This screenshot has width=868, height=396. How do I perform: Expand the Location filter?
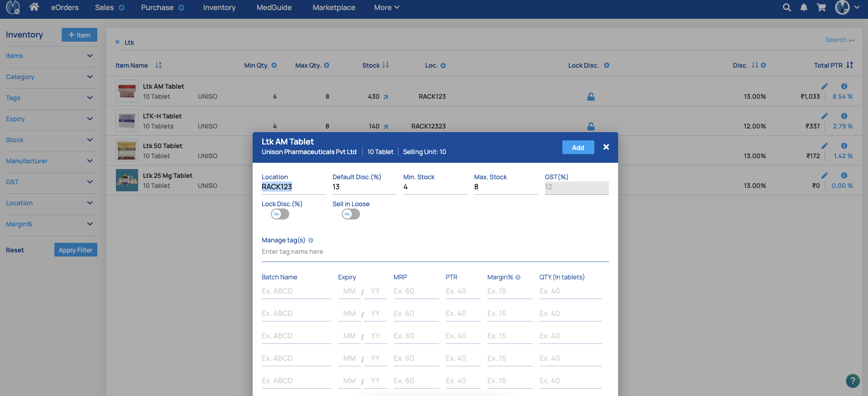point(90,203)
